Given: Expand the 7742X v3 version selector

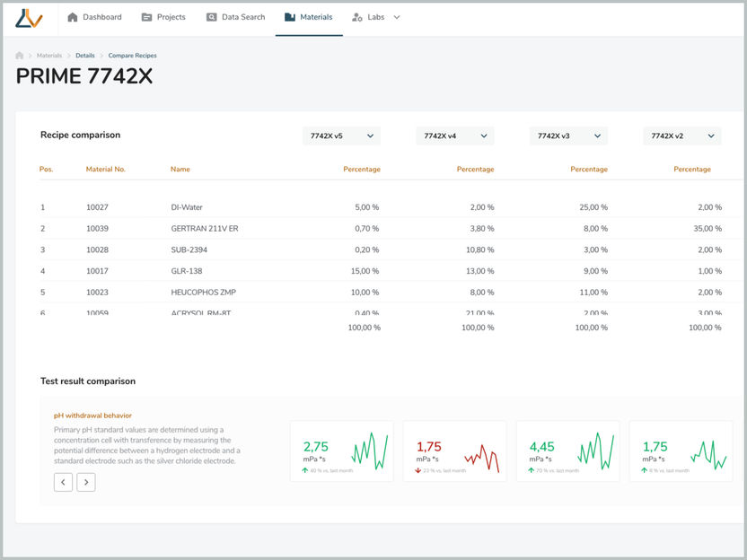Looking at the screenshot, I should pos(568,136).
